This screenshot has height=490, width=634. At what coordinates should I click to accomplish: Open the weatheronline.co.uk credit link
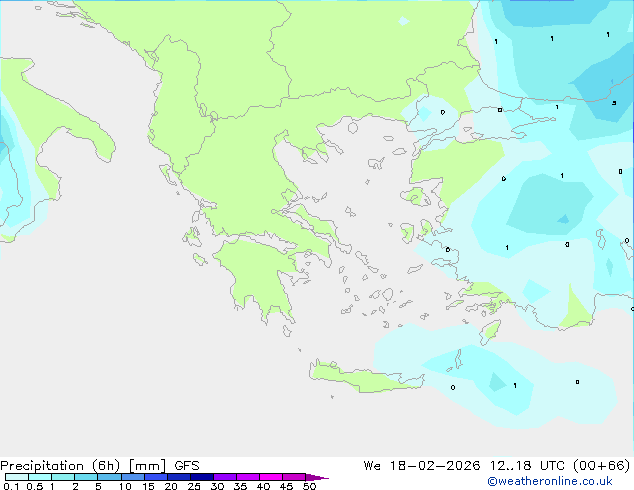point(550,481)
